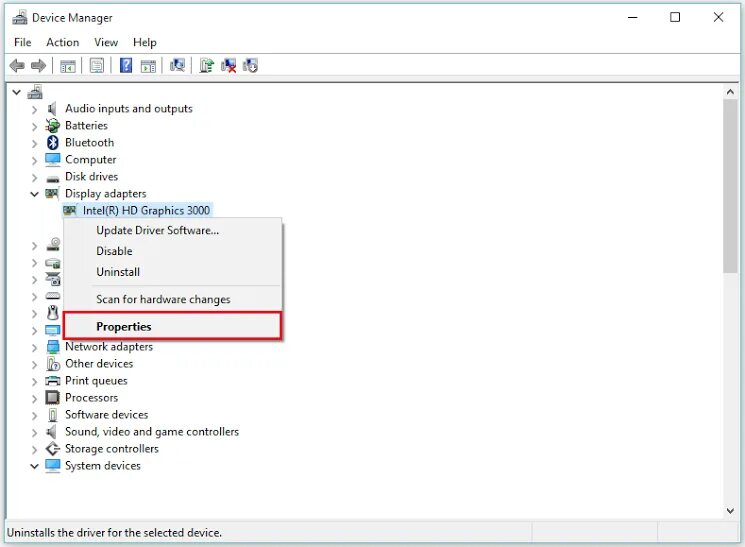Screen dimensions: 745x547
Task: Select the Other devices question-mark icon
Action: click(53, 364)
